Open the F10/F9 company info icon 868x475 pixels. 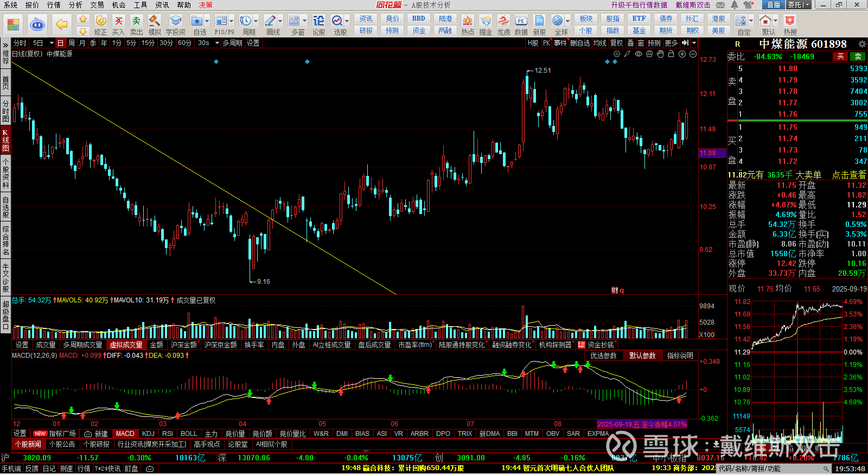coord(221,21)
